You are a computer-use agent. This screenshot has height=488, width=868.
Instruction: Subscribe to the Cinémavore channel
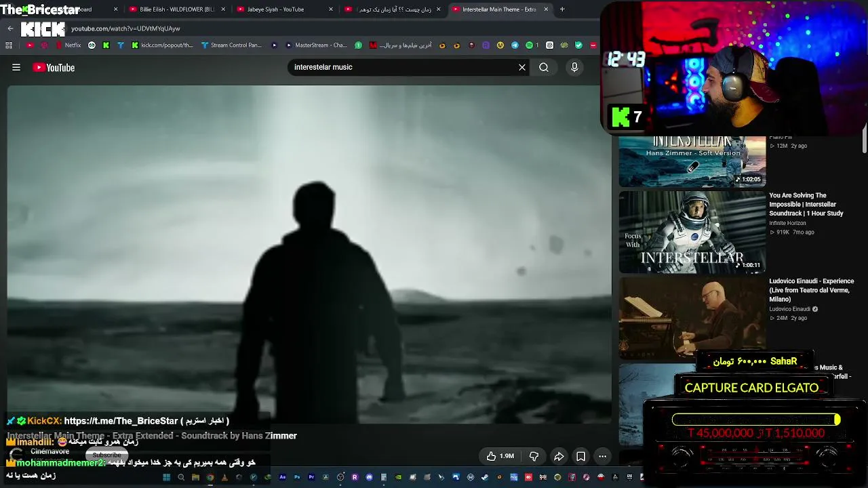[106, 454]
